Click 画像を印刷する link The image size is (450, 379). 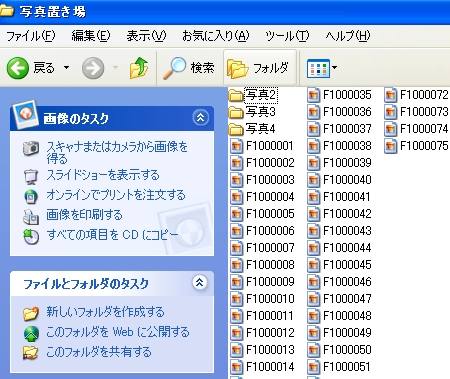(84, 215)
